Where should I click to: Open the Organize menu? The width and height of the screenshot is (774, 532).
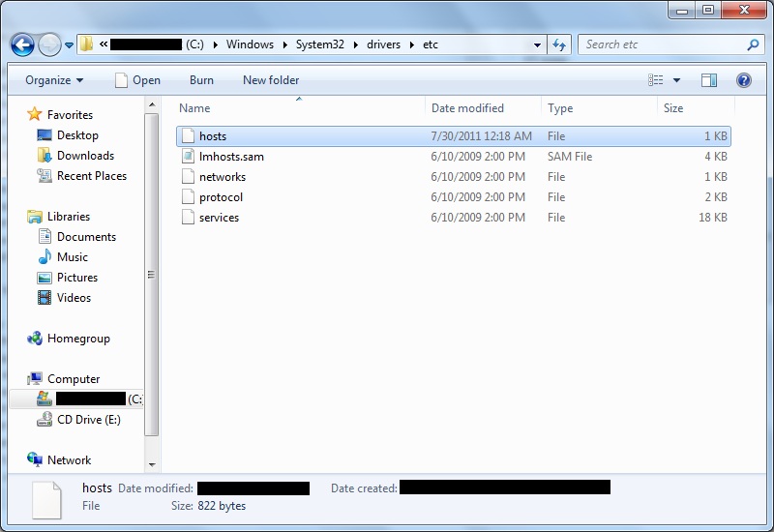point(54,80)
